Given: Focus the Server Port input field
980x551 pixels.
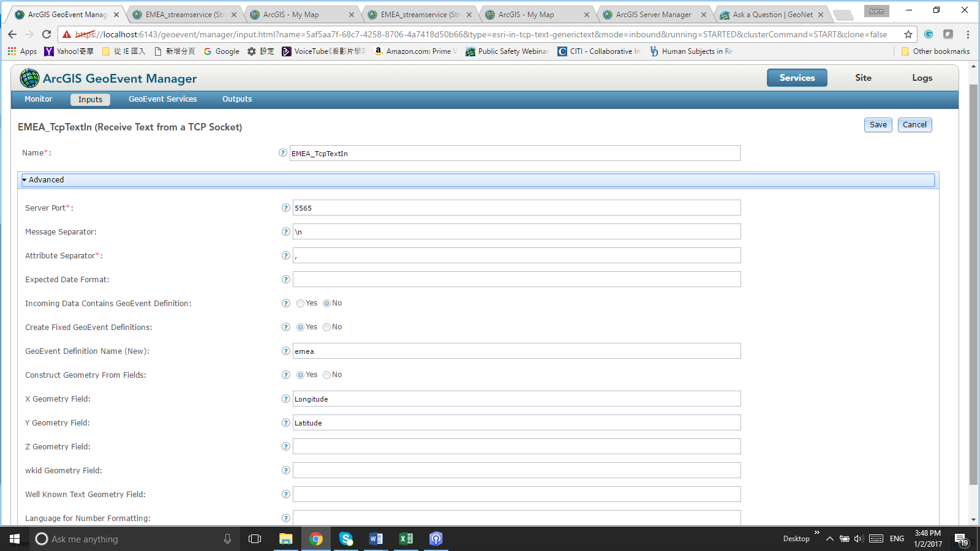Looking at the screenshot, I should point(517,208).
